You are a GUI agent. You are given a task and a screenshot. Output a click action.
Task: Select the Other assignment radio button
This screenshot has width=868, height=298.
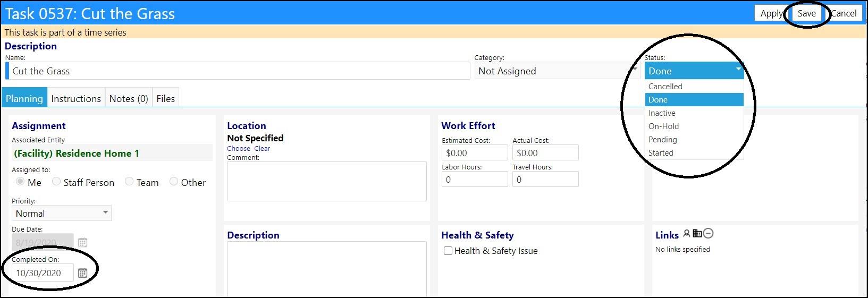(x=174, y=182)
